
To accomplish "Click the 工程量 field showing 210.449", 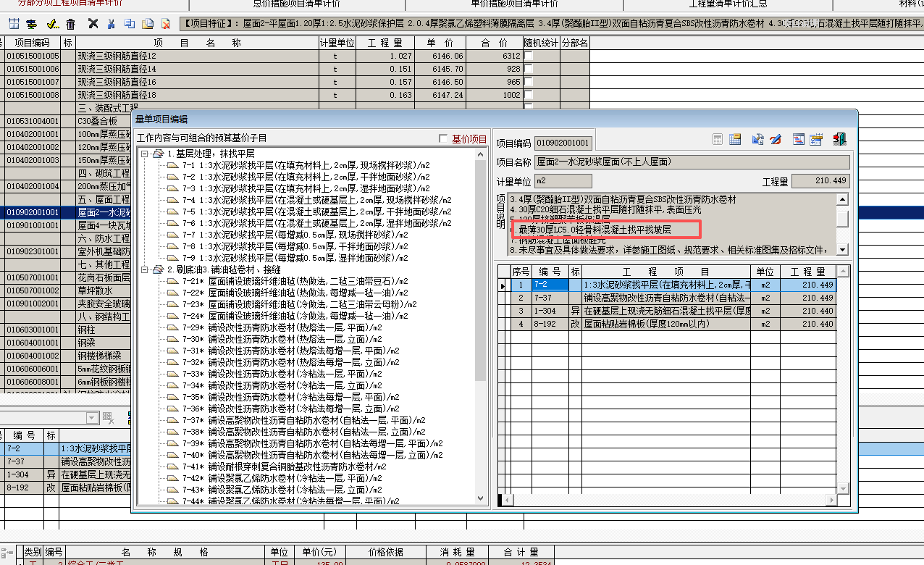I will pyautogui.click(x=821, y=181).
